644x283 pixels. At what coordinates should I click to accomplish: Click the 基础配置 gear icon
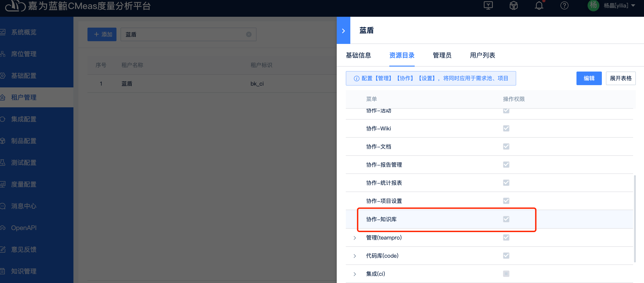pos(2,75)
